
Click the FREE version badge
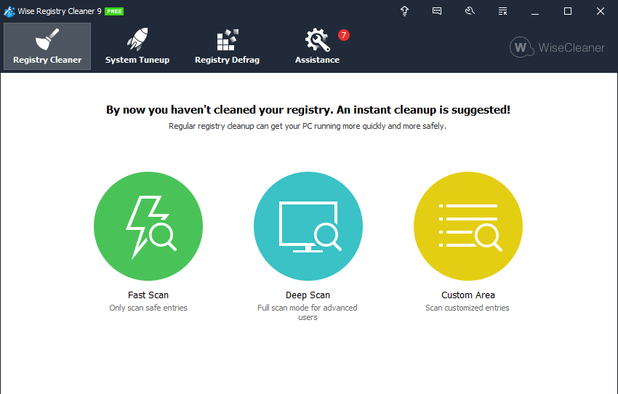[x=114, y=11]
